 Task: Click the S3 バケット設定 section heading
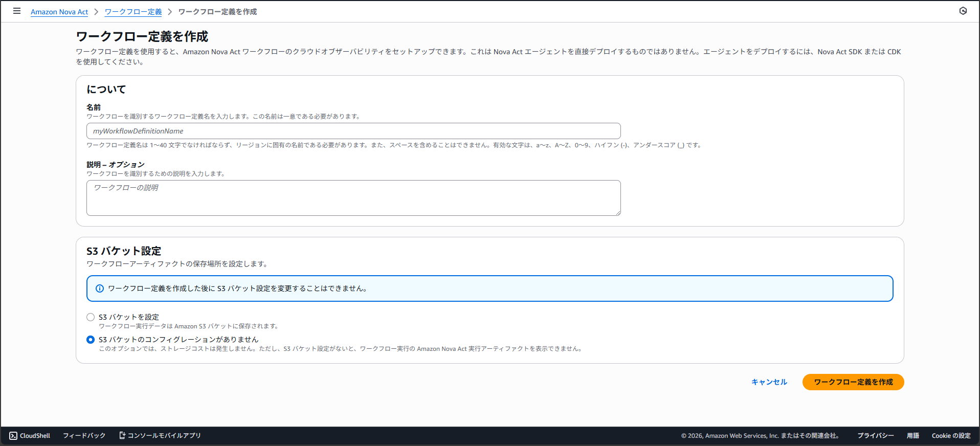pyautogui.click(x=124, y=251)
